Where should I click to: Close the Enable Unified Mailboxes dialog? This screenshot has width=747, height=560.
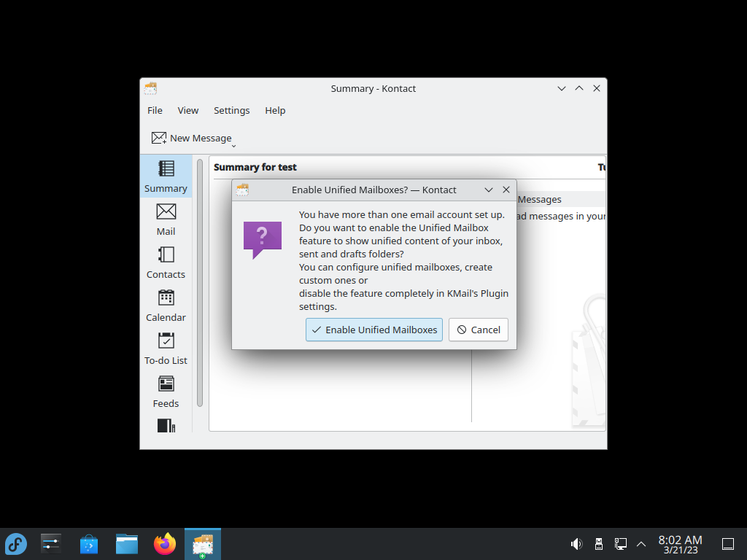506,190
